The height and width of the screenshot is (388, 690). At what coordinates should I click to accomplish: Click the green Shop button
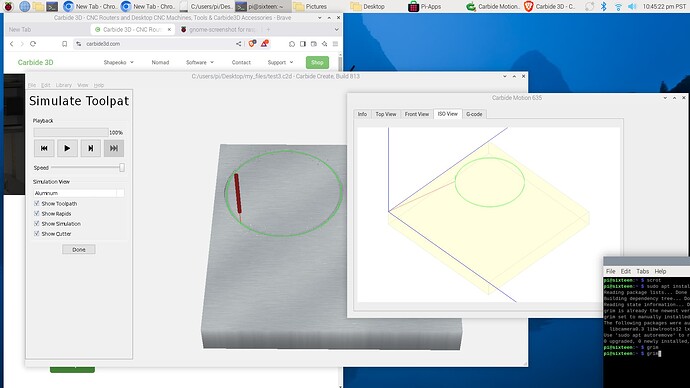317,62
